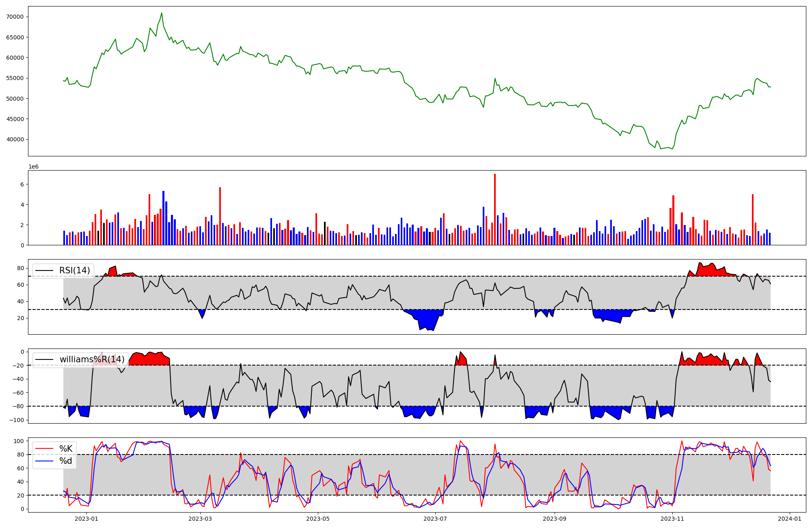Click the red RSI overbought area in November
This screenshot has width=812, height=528.
[710, 270]
